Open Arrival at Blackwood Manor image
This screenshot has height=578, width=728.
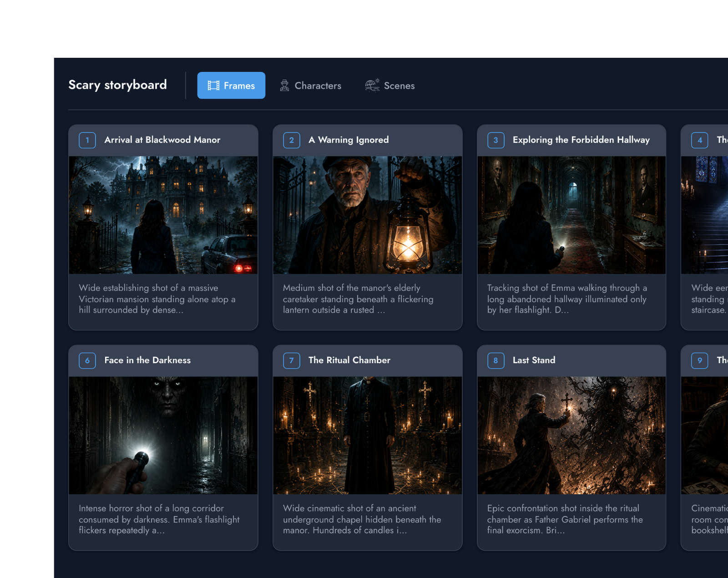coord(163,215)
